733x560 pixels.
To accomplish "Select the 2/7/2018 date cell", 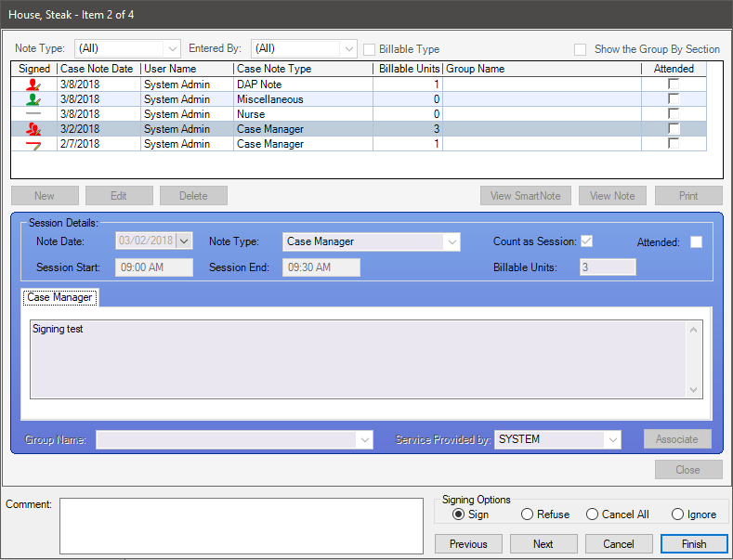I will (x=98, y=144).
